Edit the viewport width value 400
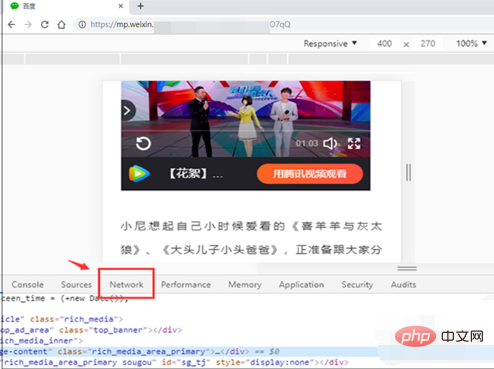Viewport: 494px width, 369px height. tap(384, 44)
